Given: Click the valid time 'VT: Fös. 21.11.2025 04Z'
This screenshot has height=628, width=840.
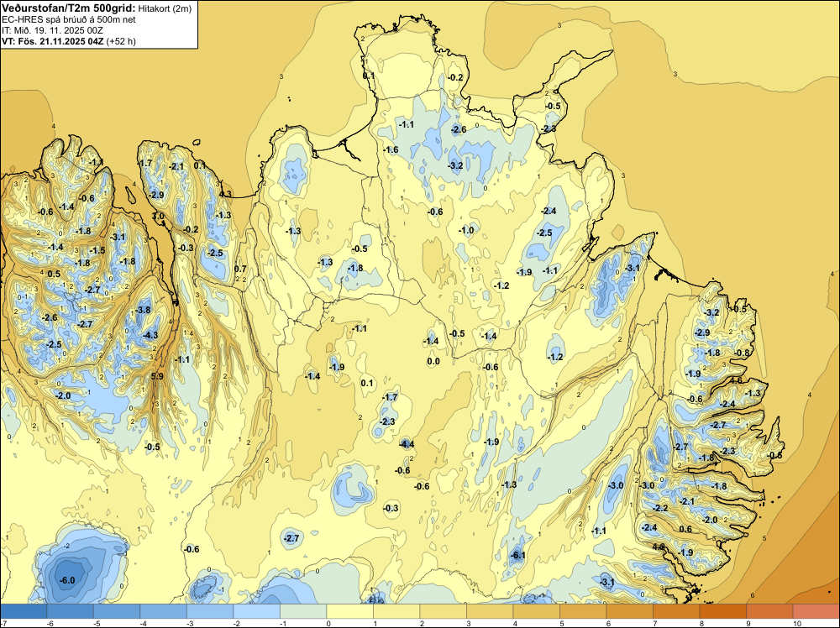Looking at the screenshot, I should click(52, 41).
